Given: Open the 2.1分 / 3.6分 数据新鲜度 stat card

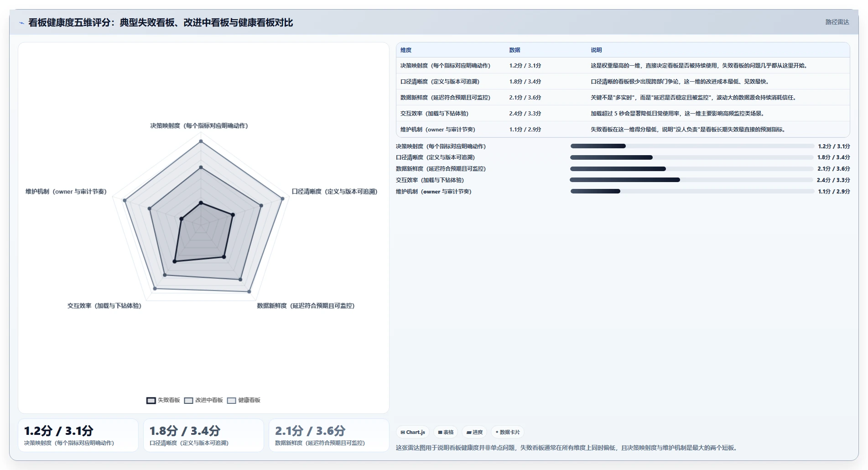Looking at the screenshot, I should tap(329, 435).
